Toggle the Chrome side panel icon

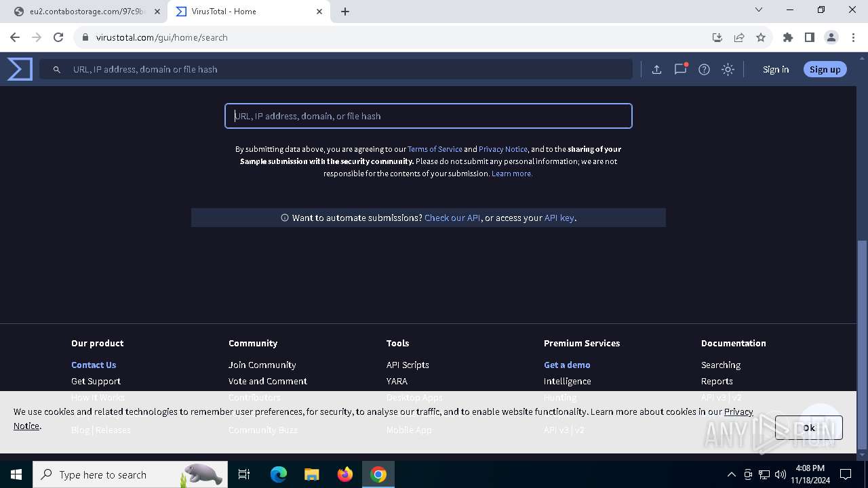point(810,37)
